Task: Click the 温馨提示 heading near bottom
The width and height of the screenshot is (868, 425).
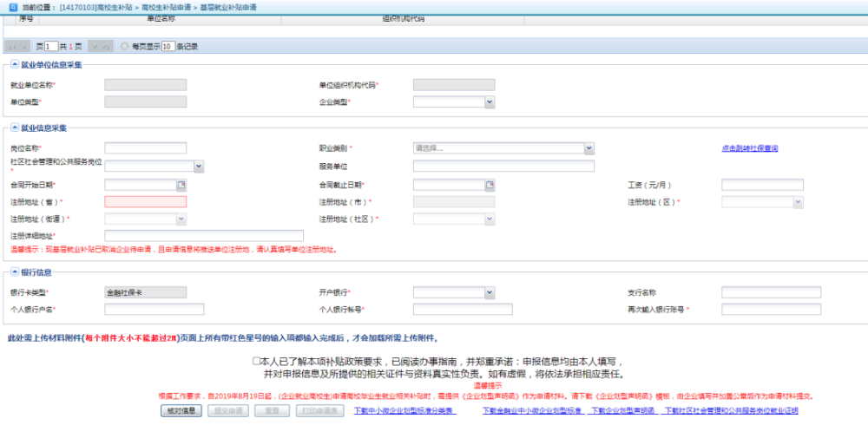Action: point(488,385)
